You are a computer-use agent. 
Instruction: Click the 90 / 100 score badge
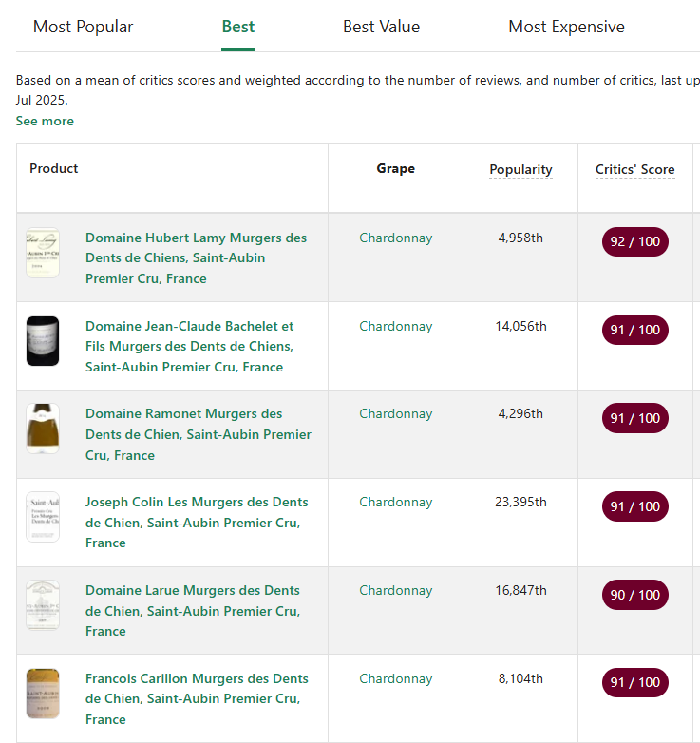click(x=634, y=595)
